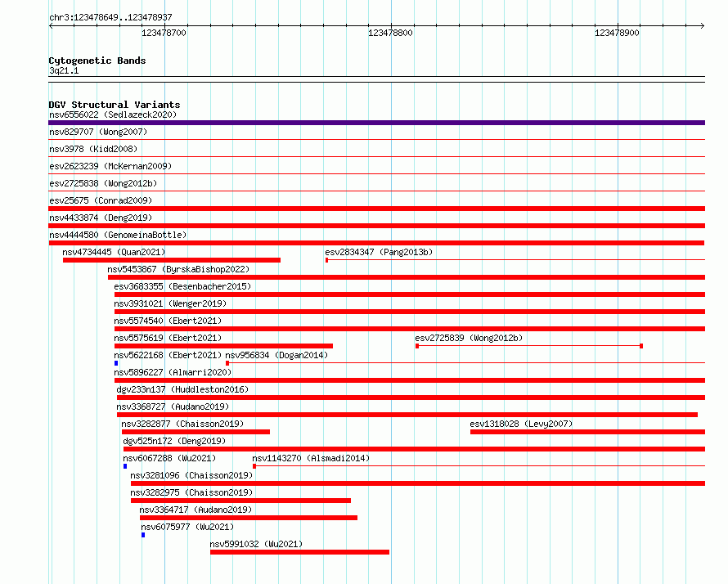
Task: Click blue marker under nsv5622168
Action: tap(116, 363)
